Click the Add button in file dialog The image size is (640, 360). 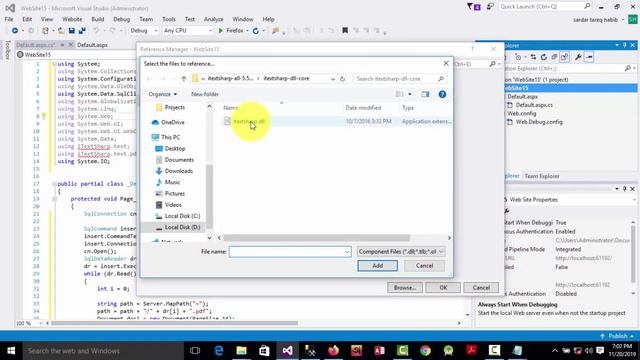pos(378,266)
